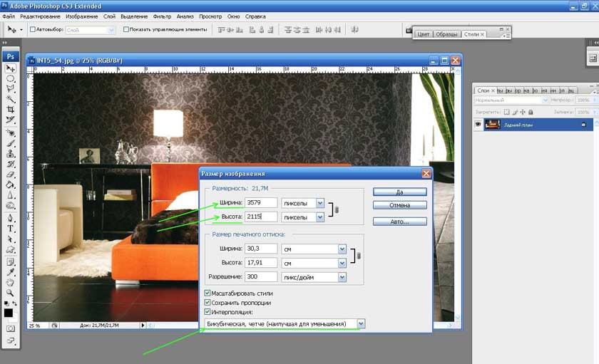Select the Move tool in the toolbox
599x364 pixels.
(11, 68)
